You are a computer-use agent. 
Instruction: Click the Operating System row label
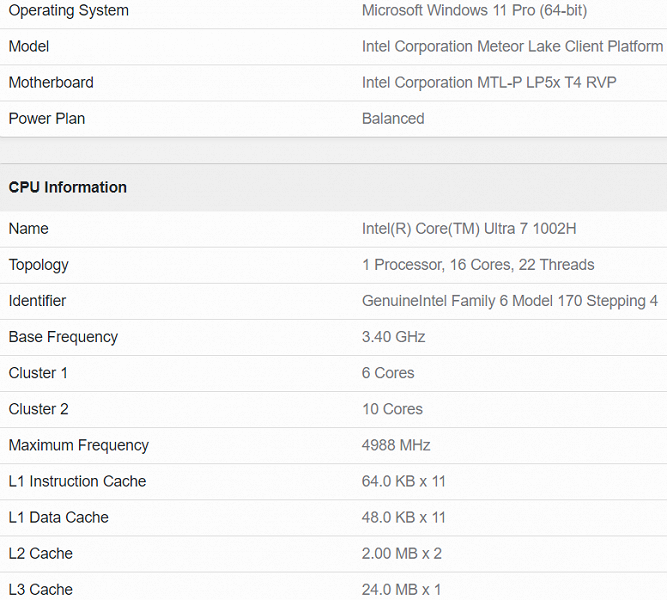tap(68, 11)
